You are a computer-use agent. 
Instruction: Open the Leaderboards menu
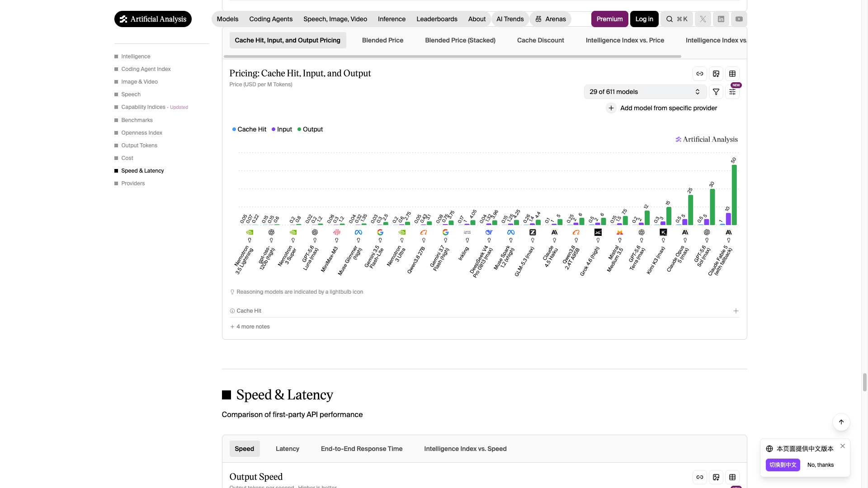pyautogui.click(x=437, y=19)
